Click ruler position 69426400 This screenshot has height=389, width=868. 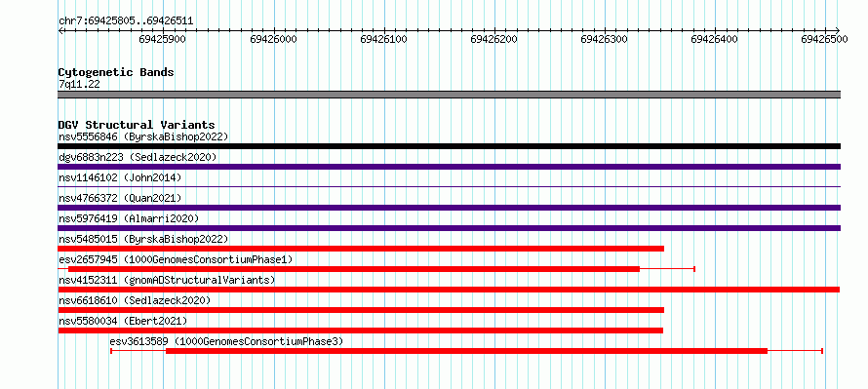[715, 39]
